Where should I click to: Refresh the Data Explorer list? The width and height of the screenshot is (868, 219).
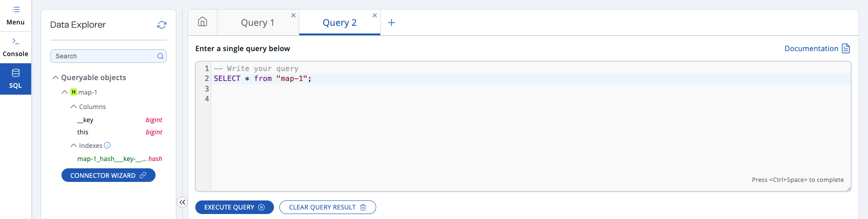point(161,25)
